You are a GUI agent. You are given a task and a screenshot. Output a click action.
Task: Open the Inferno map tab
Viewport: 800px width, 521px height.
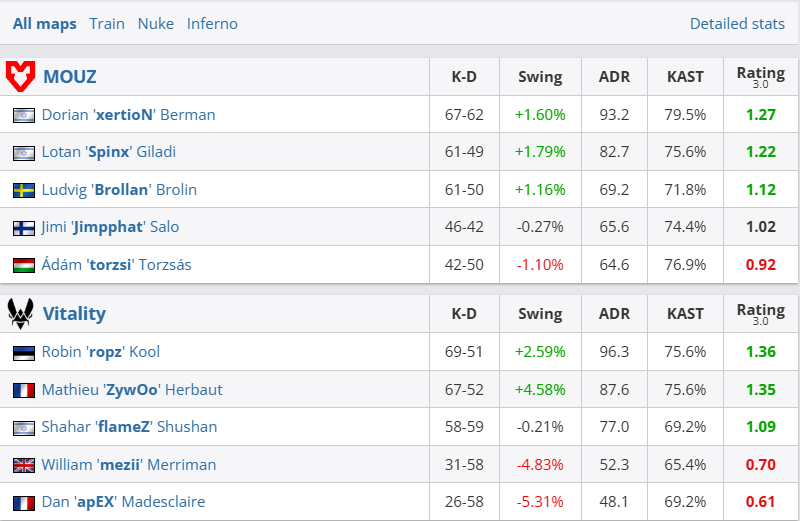[212, 23]
